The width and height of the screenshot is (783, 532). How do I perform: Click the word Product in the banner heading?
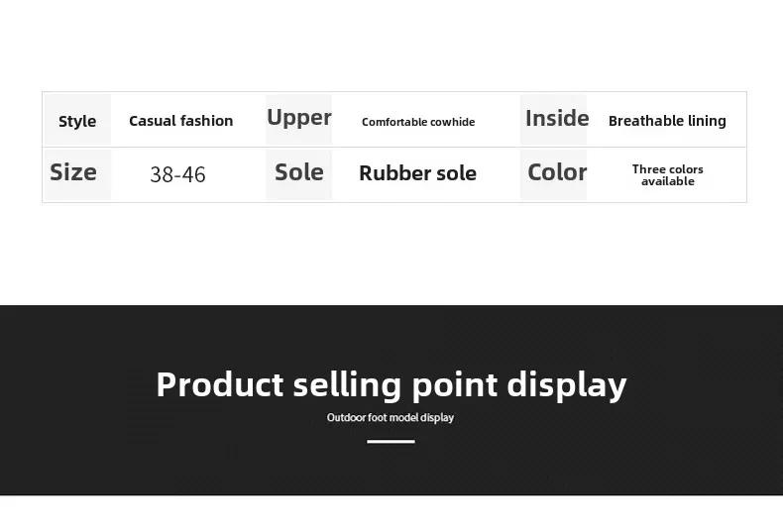point(220,384)
